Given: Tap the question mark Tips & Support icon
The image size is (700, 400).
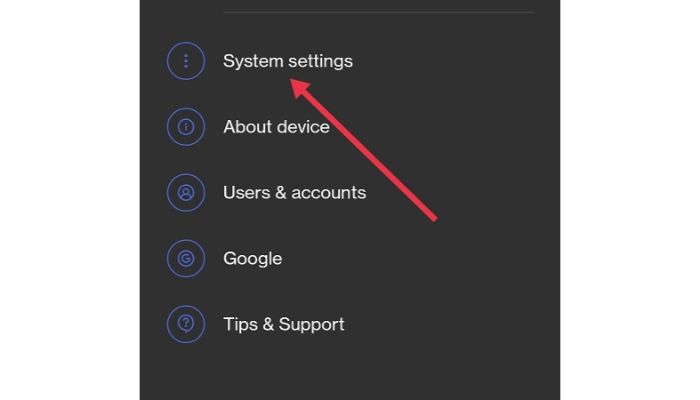Looking at the screenshot, I should tap(186, 324).
